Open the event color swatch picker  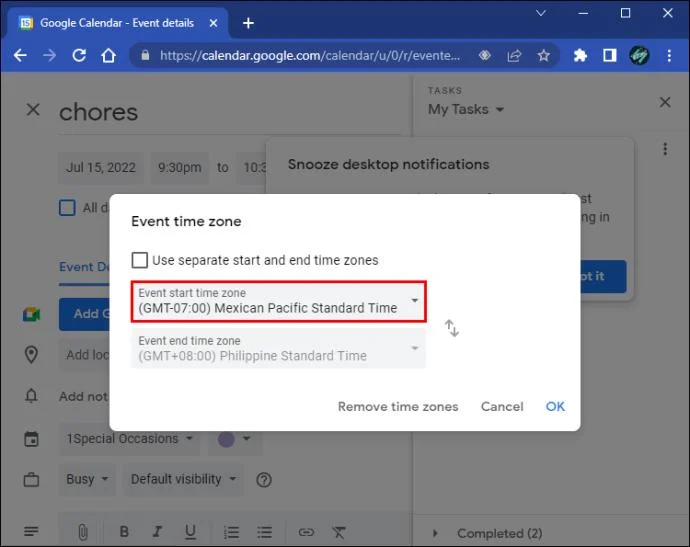point(235,439)
